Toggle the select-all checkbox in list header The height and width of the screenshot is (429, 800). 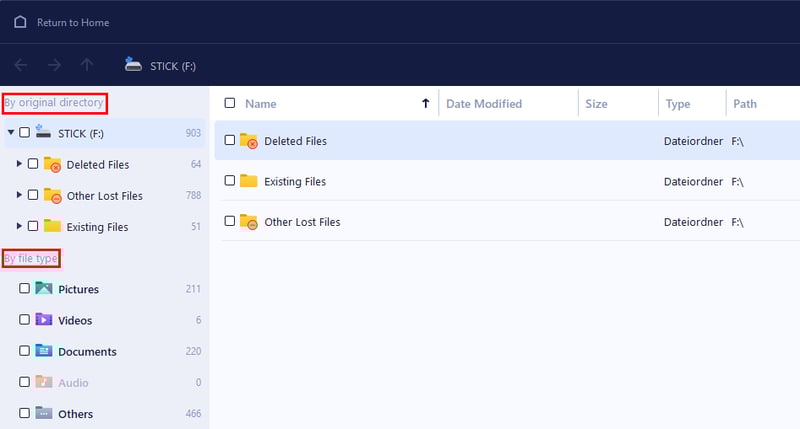click(230, 103)
